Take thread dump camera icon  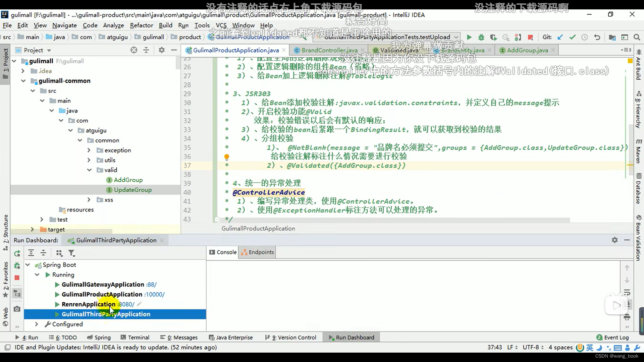17,309
